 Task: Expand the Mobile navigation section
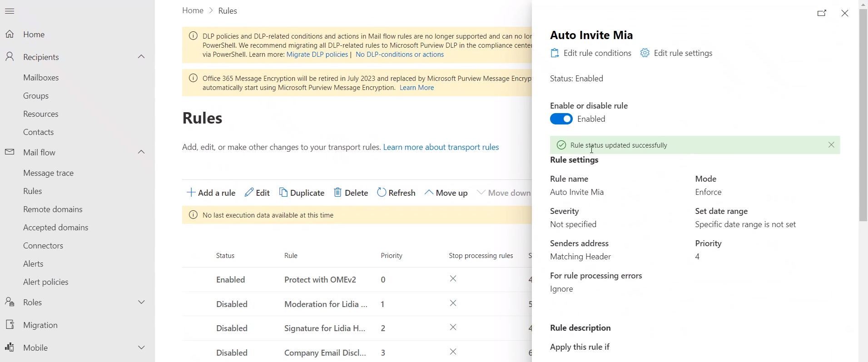pos(141,347)
